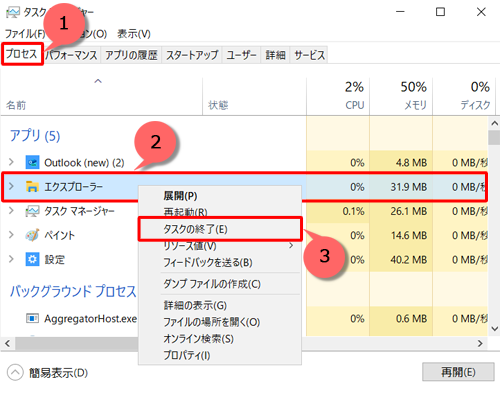Choose オンライン検索(S) menu entry
Image resolution: width=500 pixels, height=393 pixels.
(220, 339)
